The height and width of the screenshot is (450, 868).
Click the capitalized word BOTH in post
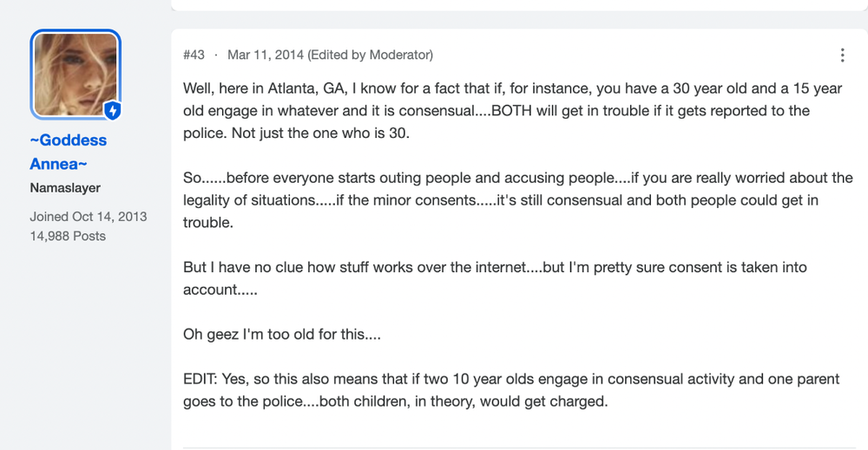pos(511,111)
